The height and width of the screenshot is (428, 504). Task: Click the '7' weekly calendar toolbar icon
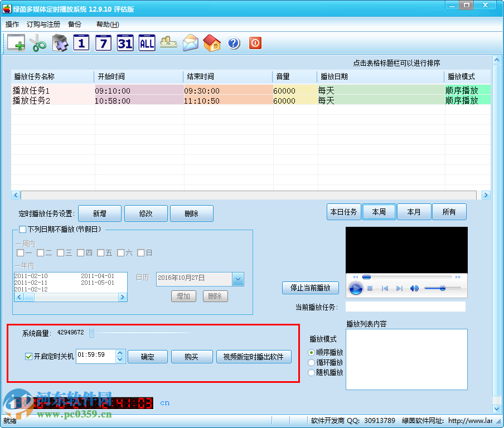point(103,43)
